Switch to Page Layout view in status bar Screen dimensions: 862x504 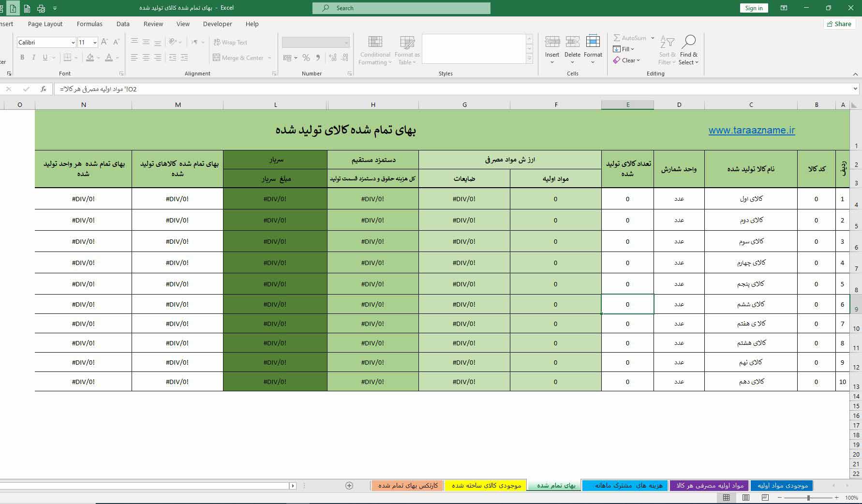click(x=745, y=497)
